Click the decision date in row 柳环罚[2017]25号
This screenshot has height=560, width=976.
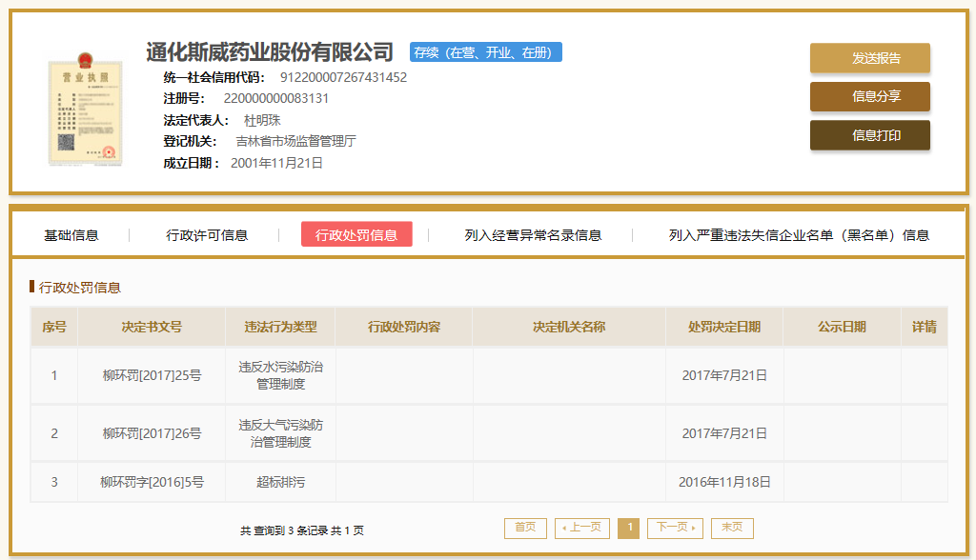(724, 375)
